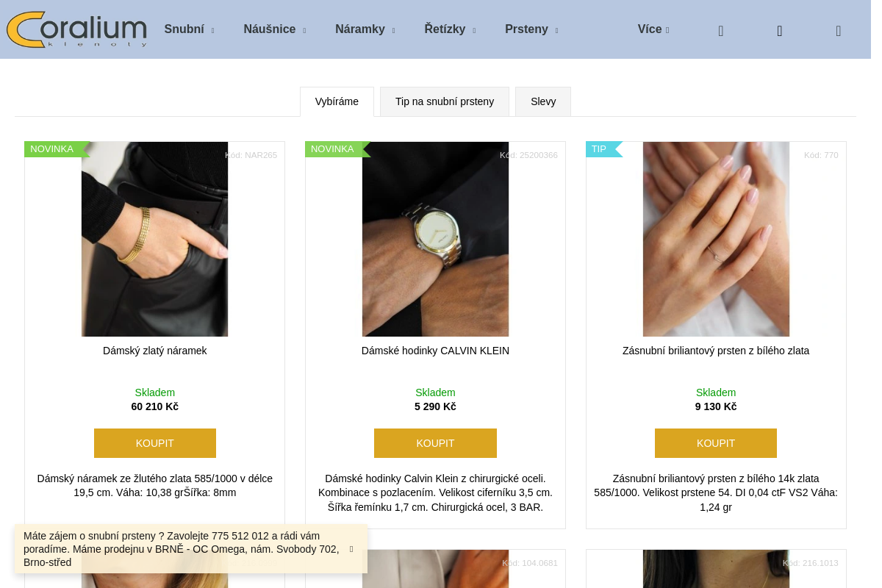Open the search icon in header

pyautogui.click(x=721, y=31)
